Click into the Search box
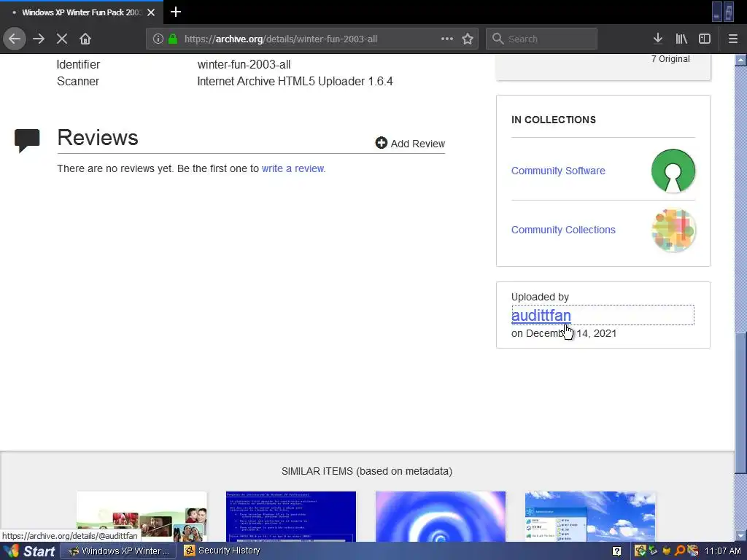 541,39
